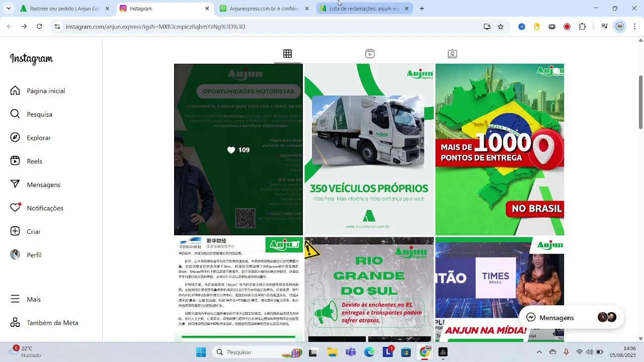Open the Mais hamburger menu icon
The image size is (644, 362).
tap(15, 299)
